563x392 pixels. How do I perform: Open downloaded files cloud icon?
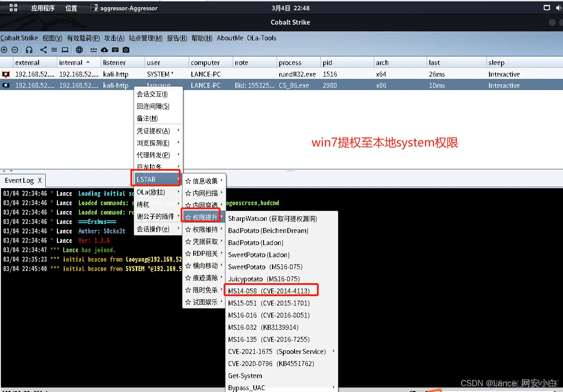tap(104, 50)
